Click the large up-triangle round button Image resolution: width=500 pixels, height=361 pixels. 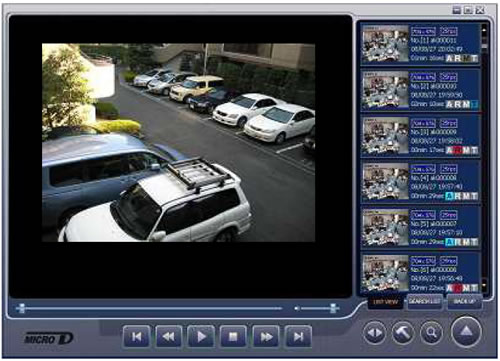(466, 331)
